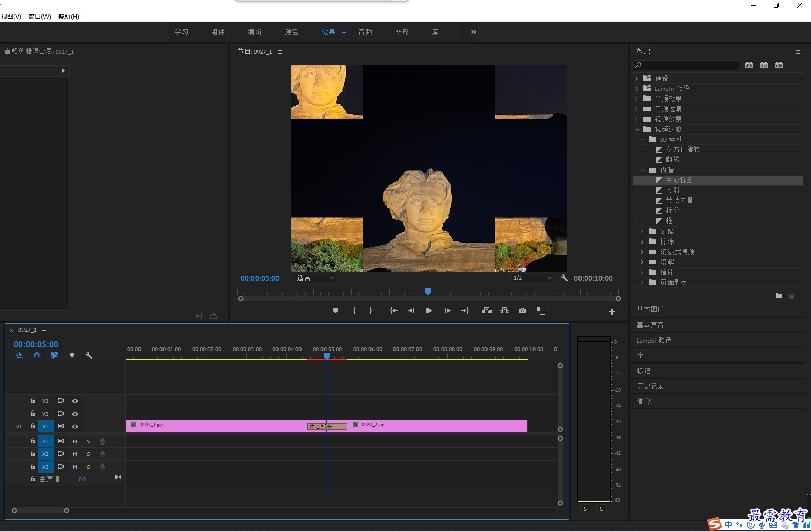Filter effects by 32-bit color icon
This screenshot has height=532, width=811.
click(764, 65)
